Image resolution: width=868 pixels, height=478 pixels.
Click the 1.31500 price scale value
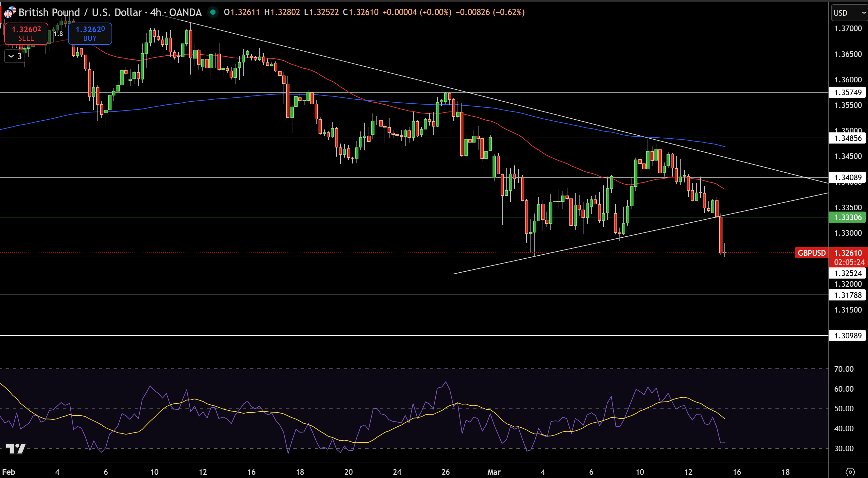(x=848, y=310)
